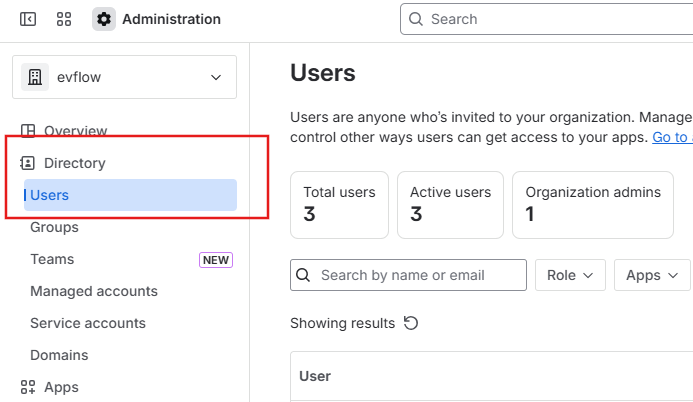Click the evflow organization building icon
This screenshot has height=402, width=693.
click(x=35, y=77)
